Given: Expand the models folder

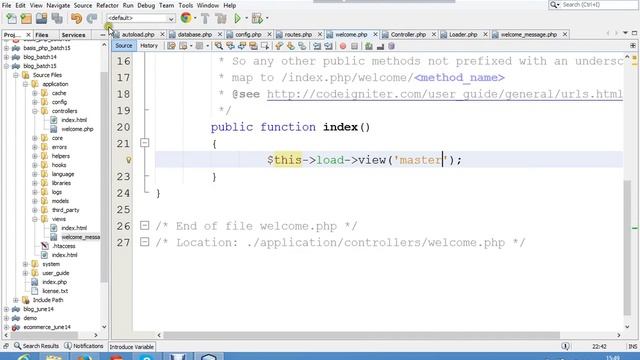Looking at the screenshot, I should [35, 201].
